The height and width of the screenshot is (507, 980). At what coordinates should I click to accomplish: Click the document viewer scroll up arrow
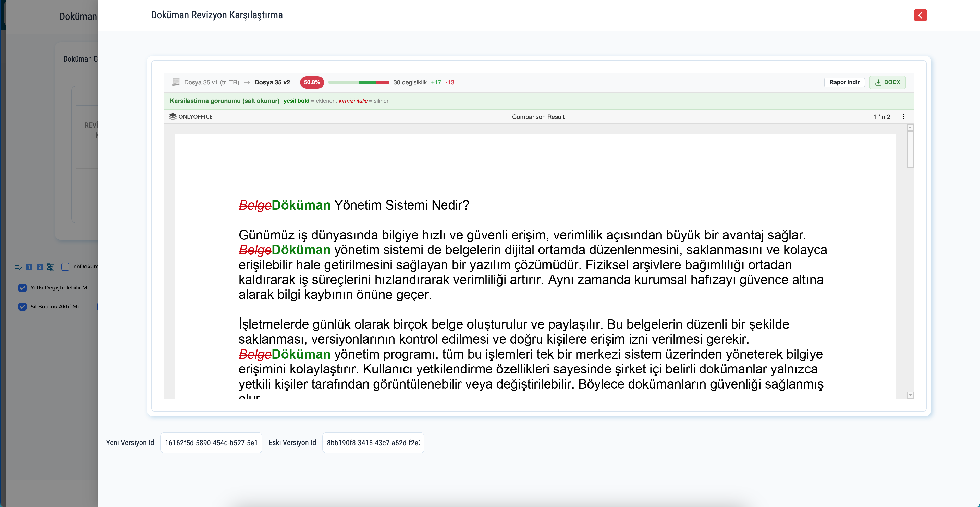(910, 127)
